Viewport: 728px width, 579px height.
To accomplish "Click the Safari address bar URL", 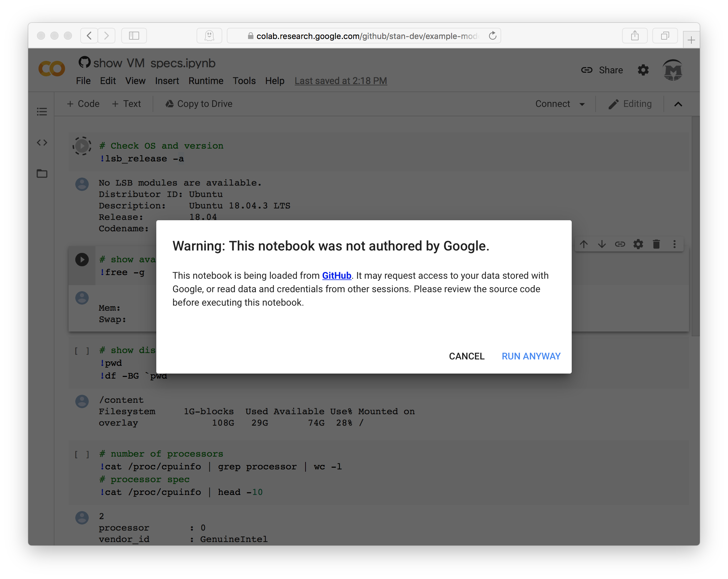I will tap(366, 36).
